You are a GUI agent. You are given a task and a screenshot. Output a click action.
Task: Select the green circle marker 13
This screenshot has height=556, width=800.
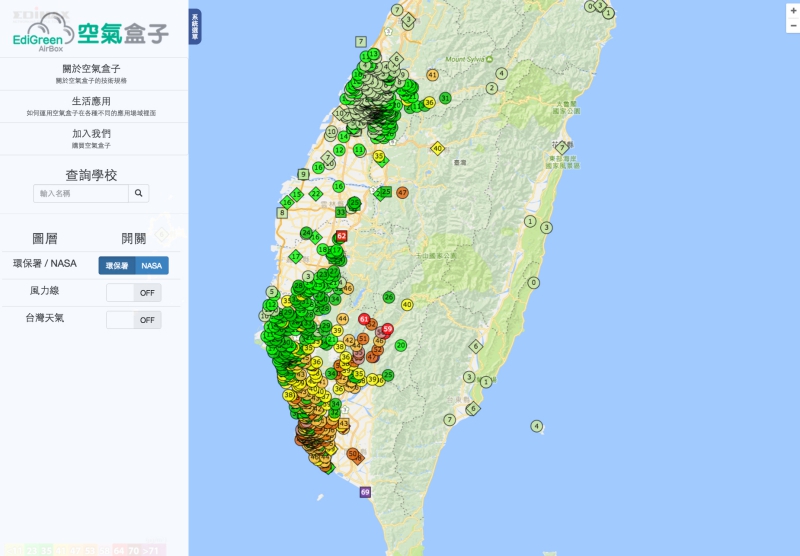pos(374,54)
